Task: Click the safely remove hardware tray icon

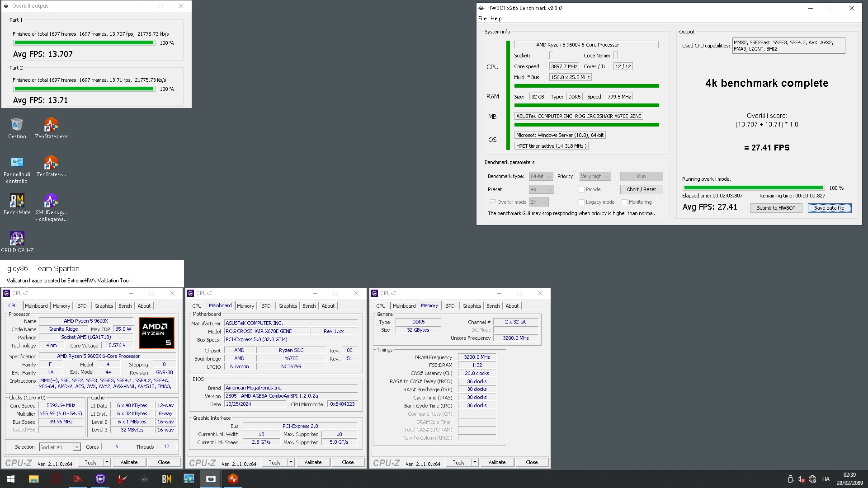Action: click(790, 479)
